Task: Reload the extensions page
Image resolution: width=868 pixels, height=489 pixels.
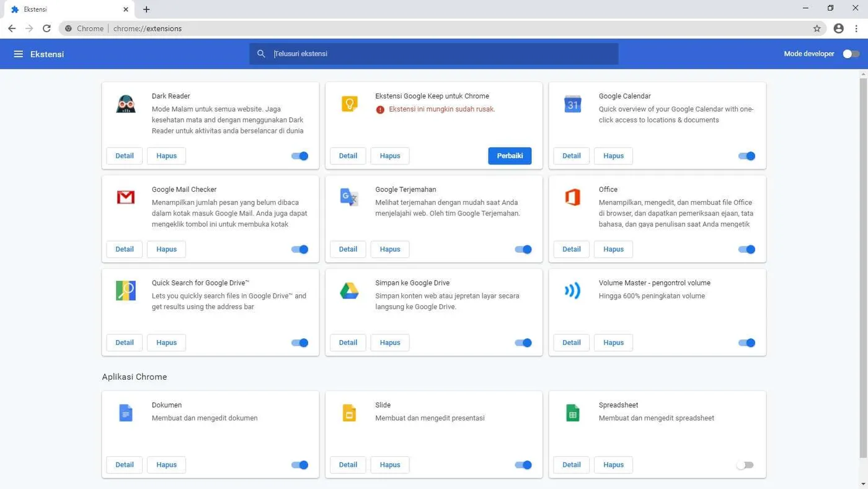Action: click(46, 29)
